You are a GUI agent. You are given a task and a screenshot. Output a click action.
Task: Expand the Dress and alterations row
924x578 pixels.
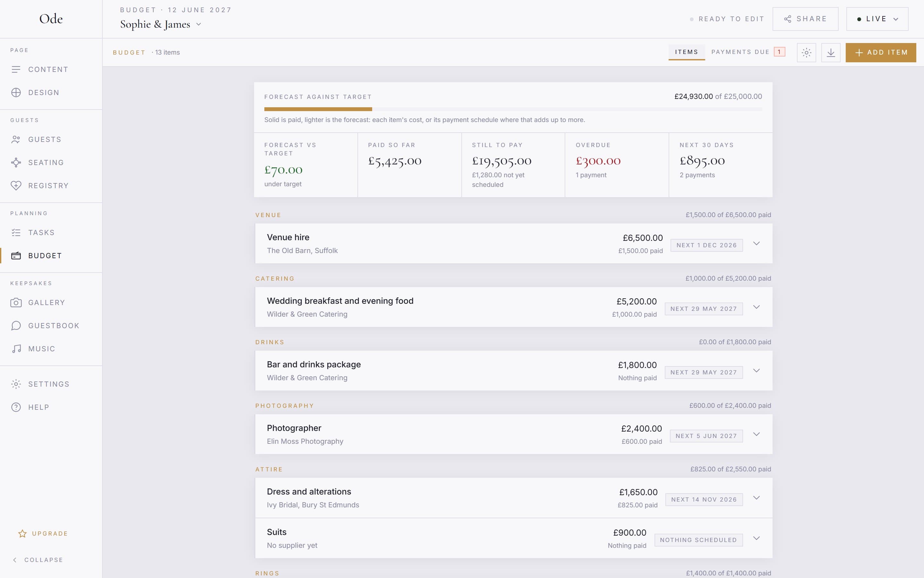tap(756, 498)
